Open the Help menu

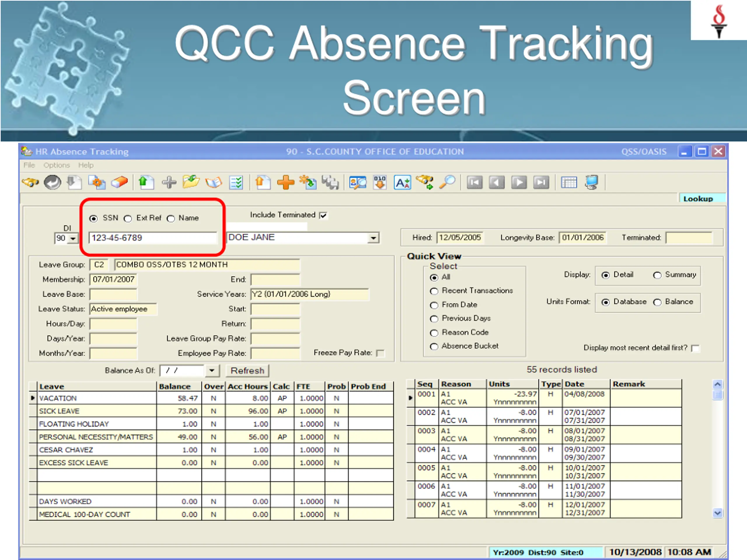[86, 165]
